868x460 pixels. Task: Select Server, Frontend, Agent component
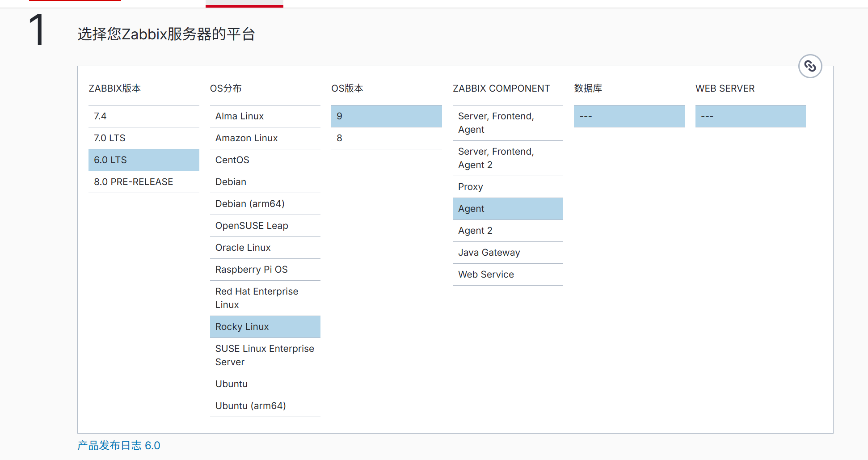pyautogui.click(x=508, y=123)
